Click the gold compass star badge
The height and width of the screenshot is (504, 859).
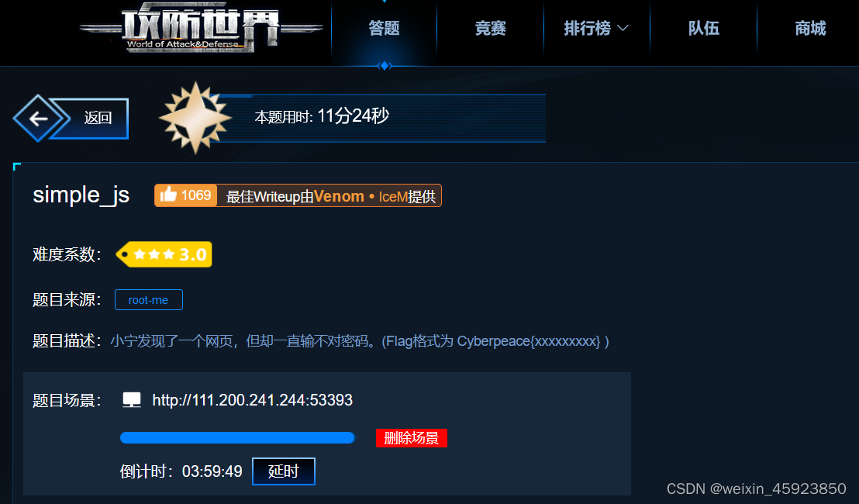tap(195, 118)
